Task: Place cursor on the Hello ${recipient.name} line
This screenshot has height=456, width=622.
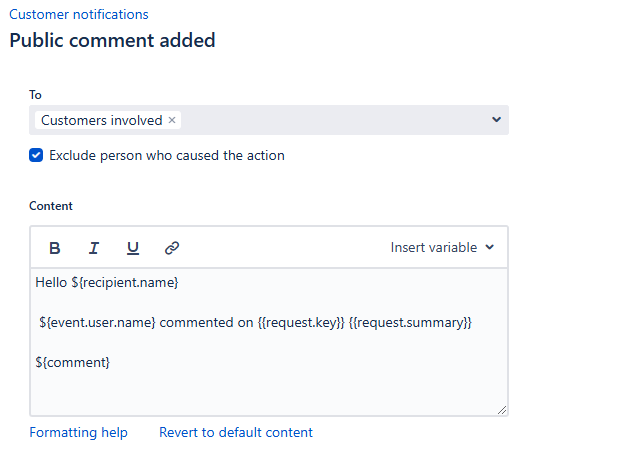Action: [x=107, y=282]
